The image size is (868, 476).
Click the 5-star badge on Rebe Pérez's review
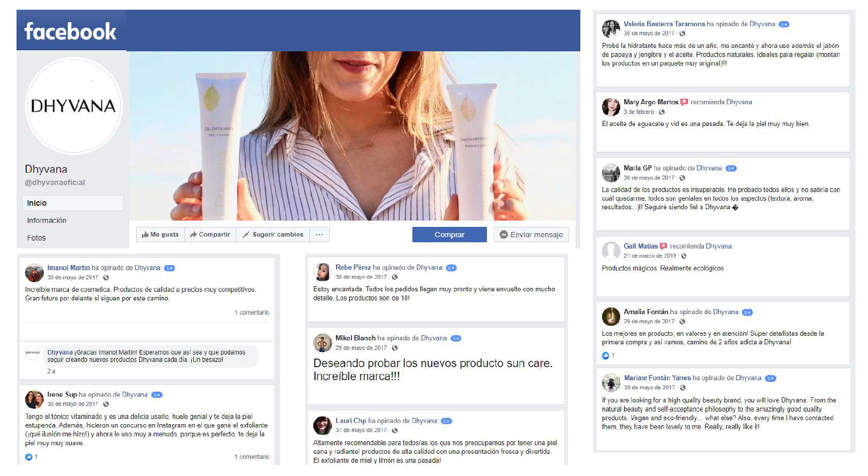(x=451, y=268)
